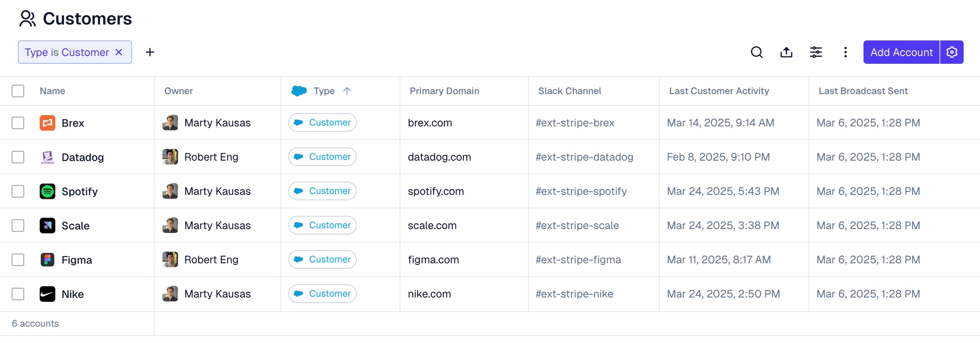Click the Owner column header
This screenshot has height=343, width=980.
tap(179, 91)
